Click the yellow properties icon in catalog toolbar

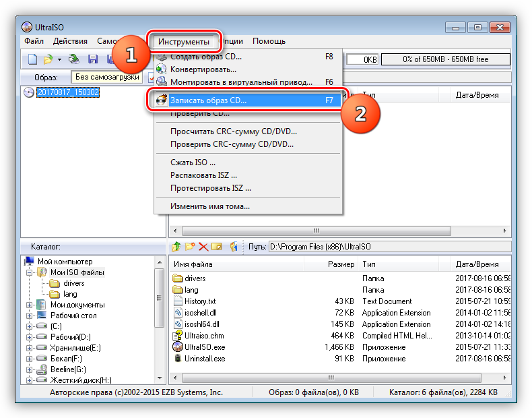tap(216, 247)
